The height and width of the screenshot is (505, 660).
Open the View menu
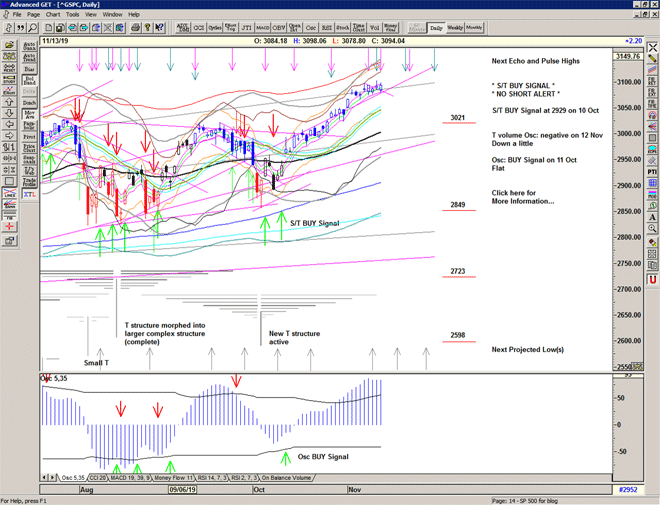coord(92,15)
